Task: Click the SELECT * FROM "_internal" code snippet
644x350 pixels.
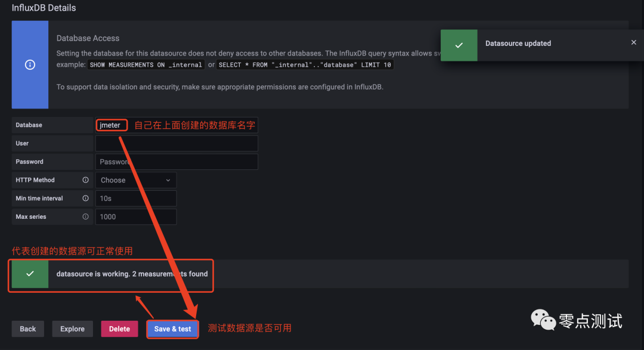Action: click(x=305, y=65)
